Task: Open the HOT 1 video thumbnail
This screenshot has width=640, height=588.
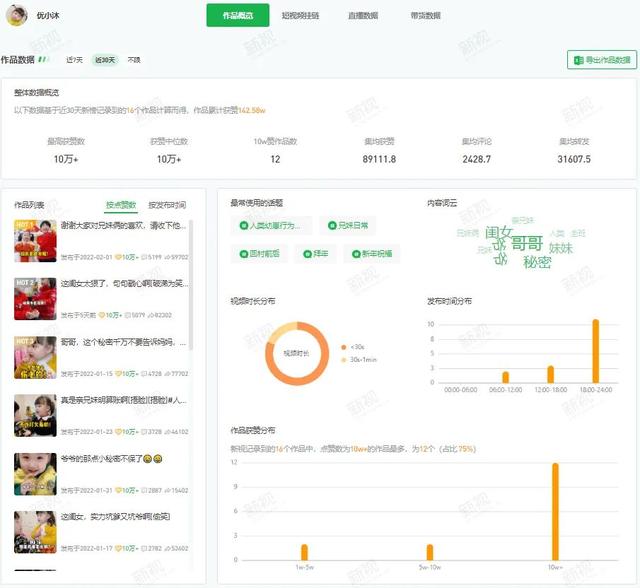Action: [35, 240]
